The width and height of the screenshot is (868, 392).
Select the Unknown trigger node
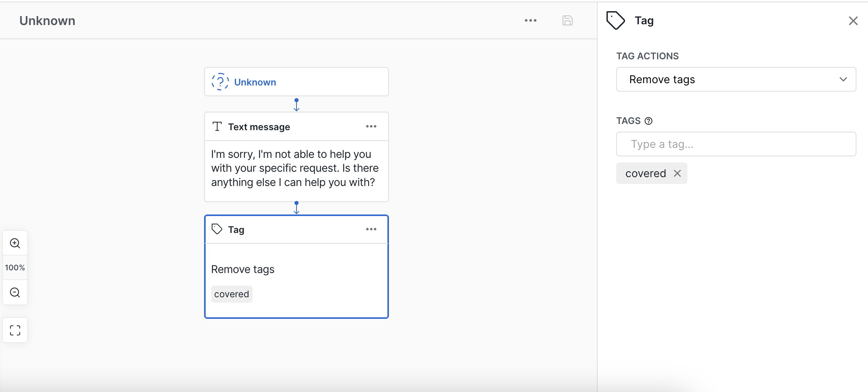(x=296, y=82)
